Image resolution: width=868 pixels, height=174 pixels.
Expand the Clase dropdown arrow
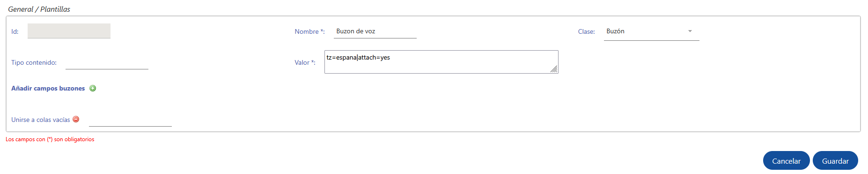pos(690,31)
